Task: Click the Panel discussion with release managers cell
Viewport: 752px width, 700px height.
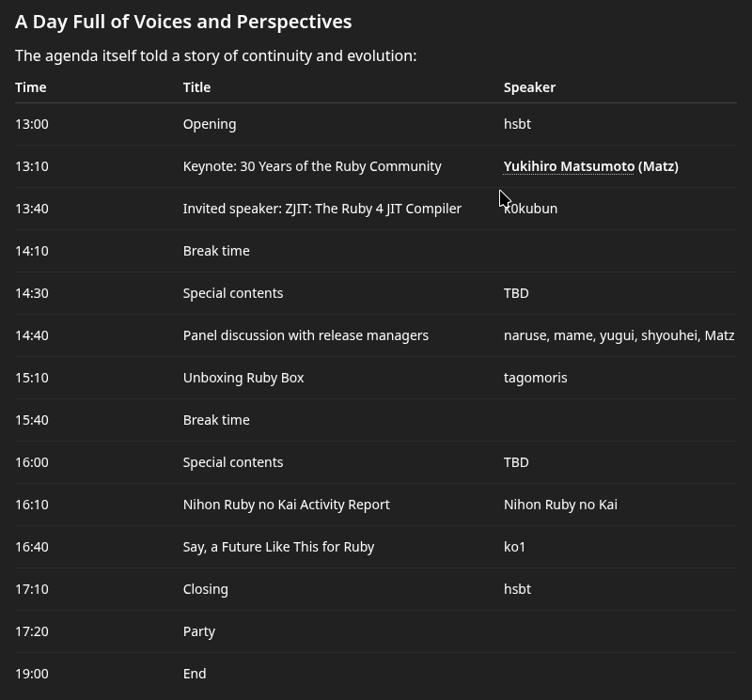Action: point(305,335)
